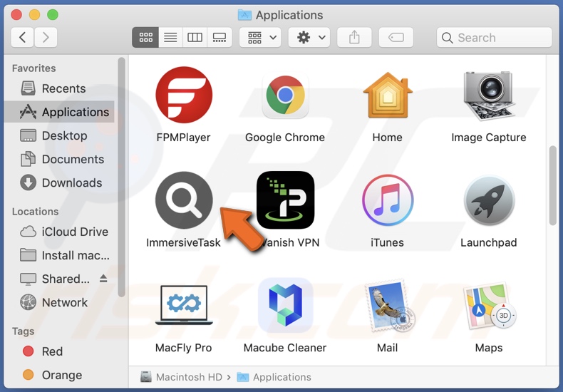Screen dimensions: 563x392
Task: Filter by the Orange tag
Action: pos(59,375)
